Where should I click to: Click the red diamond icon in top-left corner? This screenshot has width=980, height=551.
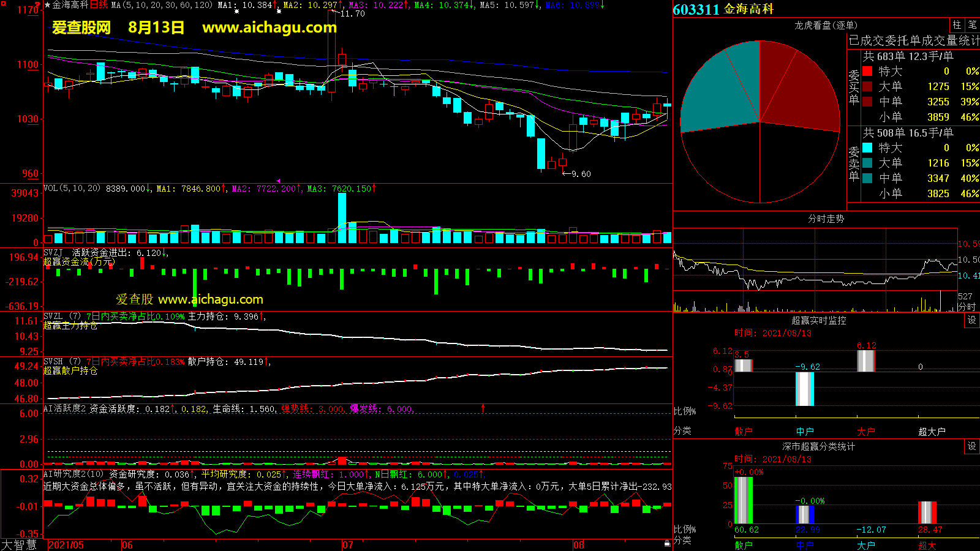(x=3, y=3)
